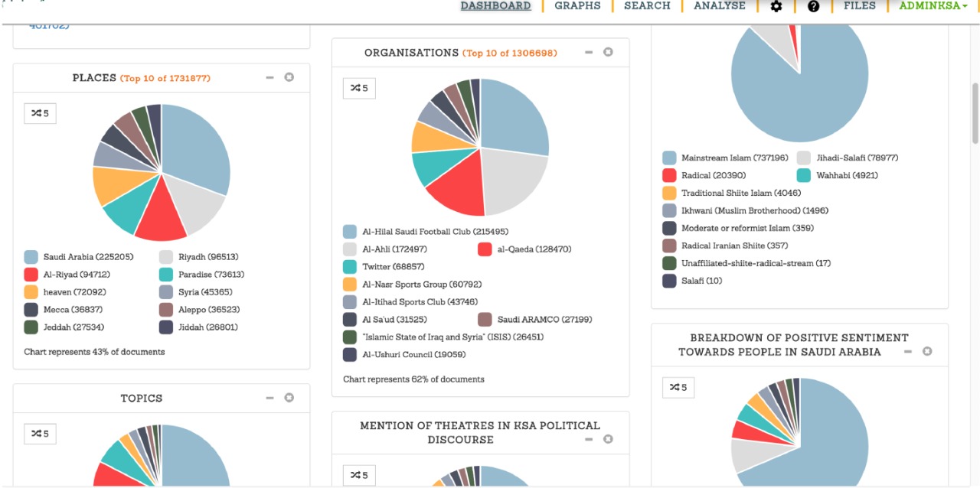Select the Al-Ahli (172497) legend label
This screenshot has width=980, height=488.
pyautogui.click(x=395, y=249)
